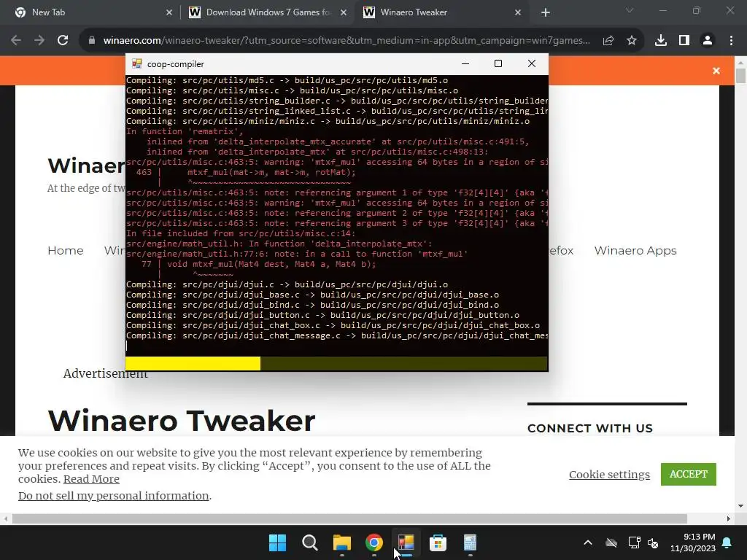Screen dimensions: 747x560
Task: Click the page vertical scrollbar thumb
Action: pos(740,76)
